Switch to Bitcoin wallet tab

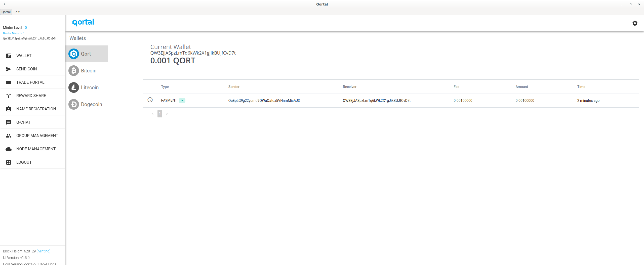coord(87,71)
